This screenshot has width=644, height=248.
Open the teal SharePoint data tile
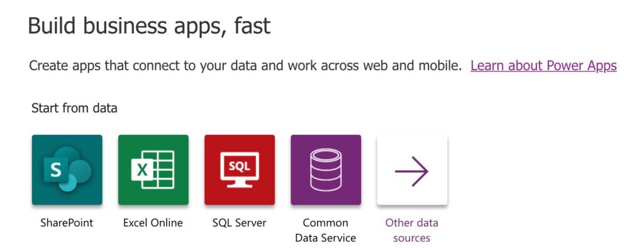point(67,170)
